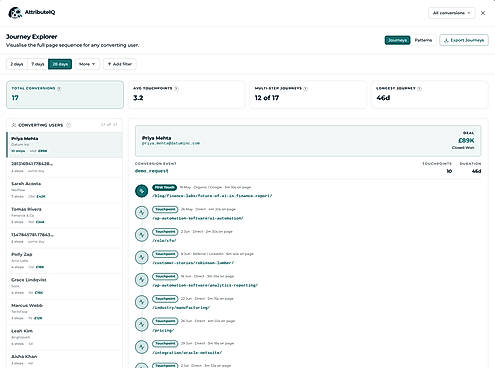Select the Avg Touchpoints card

tap(186, 95)
